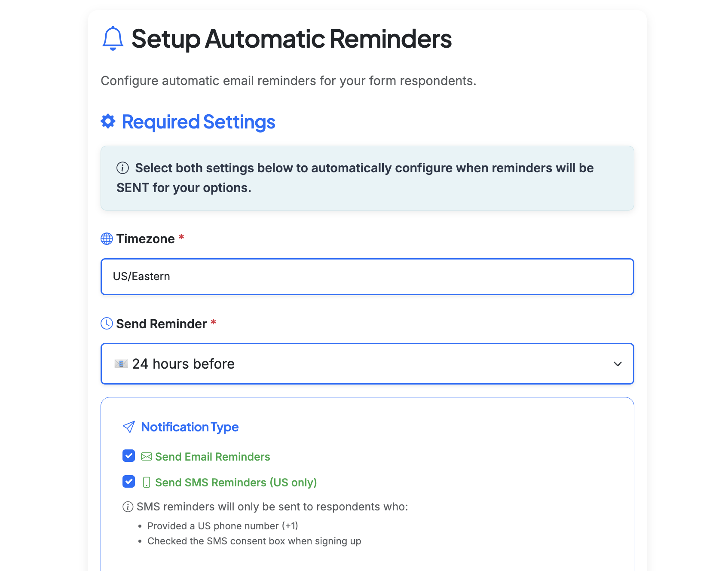Click the info icon above the SMS conditions list

127,507
